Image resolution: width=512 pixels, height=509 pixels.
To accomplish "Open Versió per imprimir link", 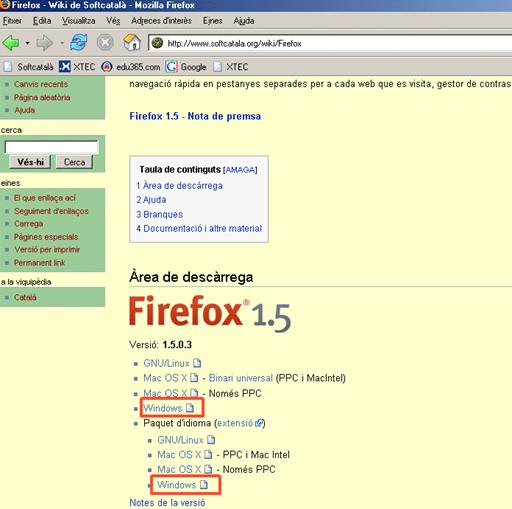I will 47,250.
